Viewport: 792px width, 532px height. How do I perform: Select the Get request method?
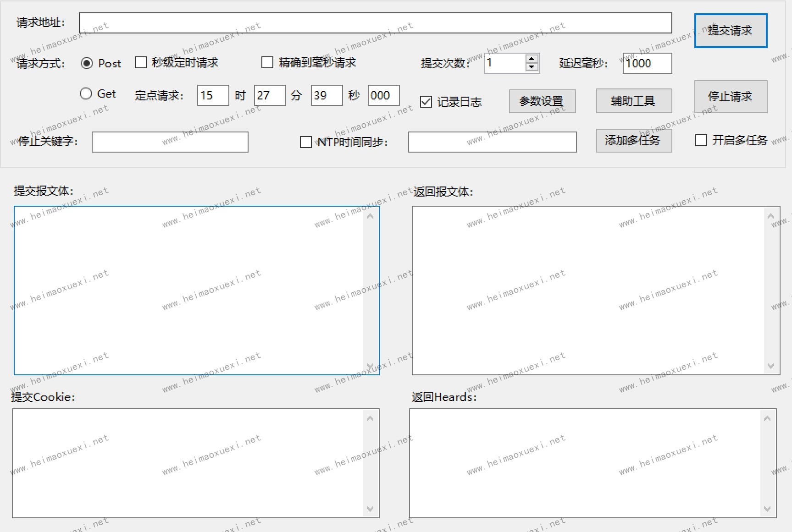click(86, 94)
